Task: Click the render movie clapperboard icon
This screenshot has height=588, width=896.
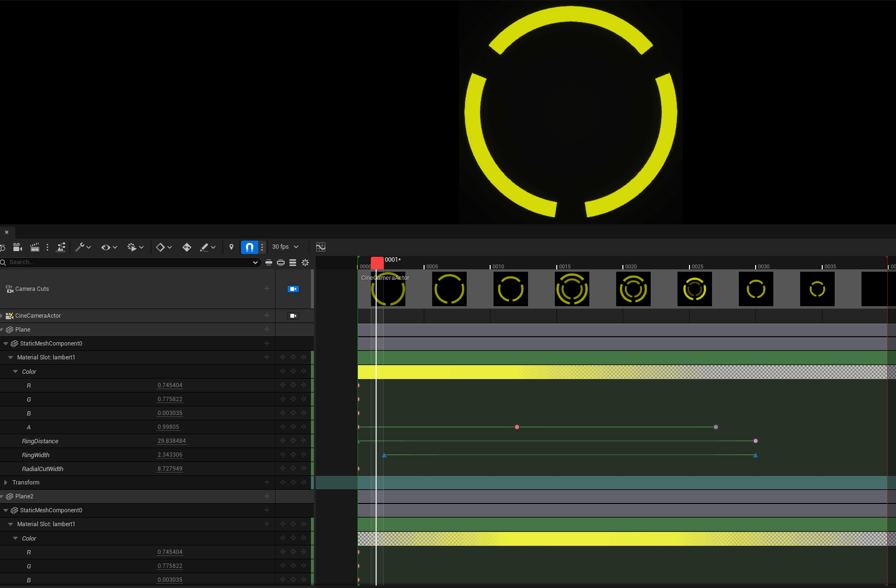Action: pos(34,247)
